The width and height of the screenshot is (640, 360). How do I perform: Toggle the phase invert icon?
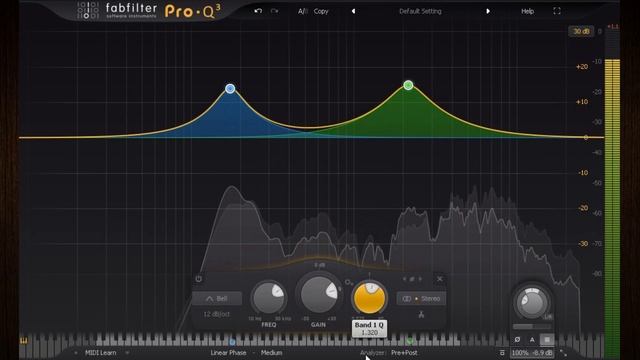click(x=517, y=340)
